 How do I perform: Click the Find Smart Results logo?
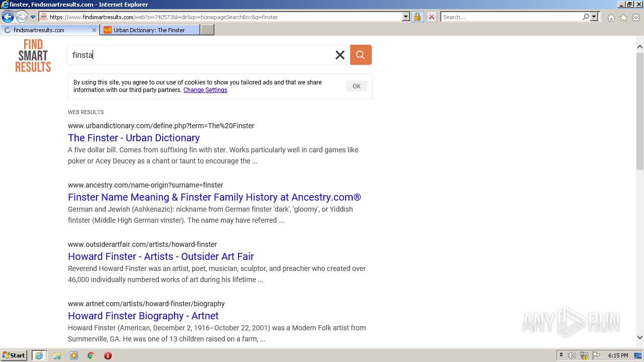(33, 56)
